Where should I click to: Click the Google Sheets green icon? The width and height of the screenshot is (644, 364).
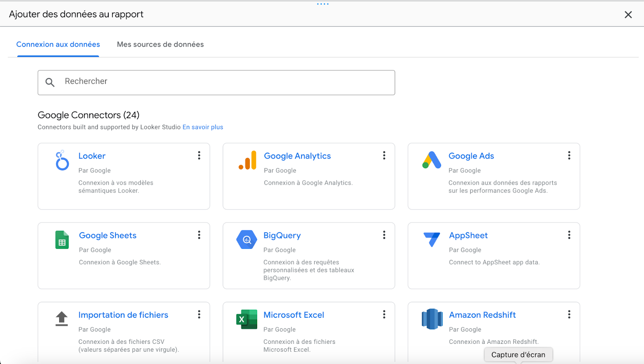pyautogui.click(x=62, y=240)
